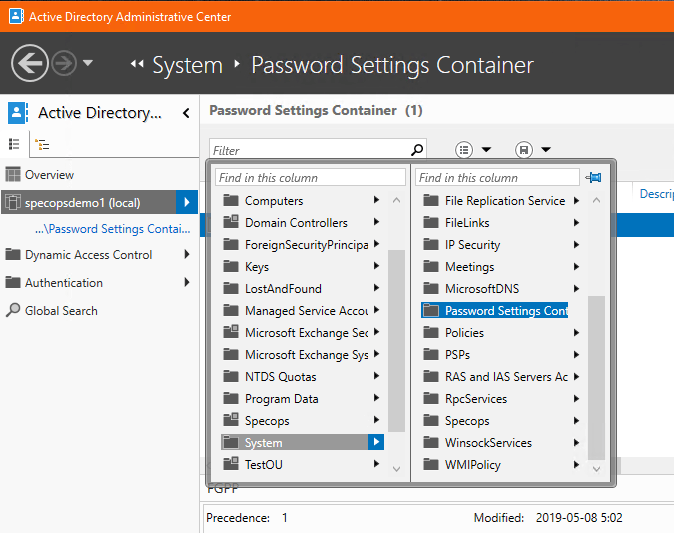This screenshot has height=533, width=674.
Task: Click the list view options icon
Action: [x=464, y=150]
